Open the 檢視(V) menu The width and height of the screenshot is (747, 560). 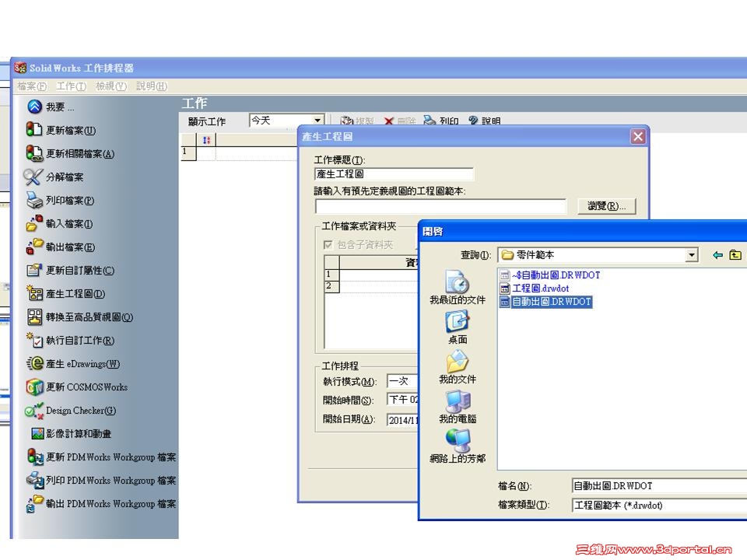point(111,86)
